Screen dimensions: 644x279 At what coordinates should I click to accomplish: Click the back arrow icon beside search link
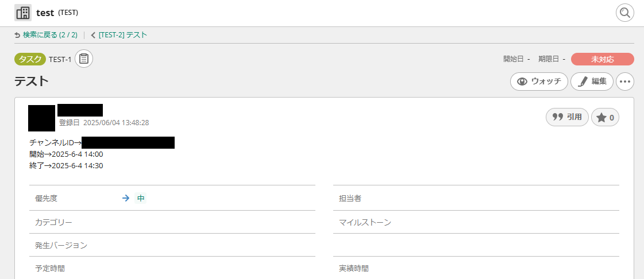[17, 35]
